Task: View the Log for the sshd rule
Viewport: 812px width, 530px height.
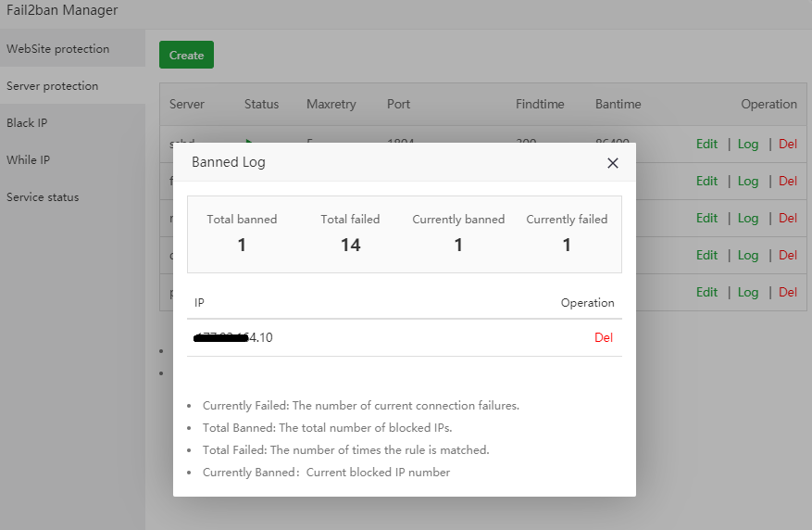Action: pos(748,144)
